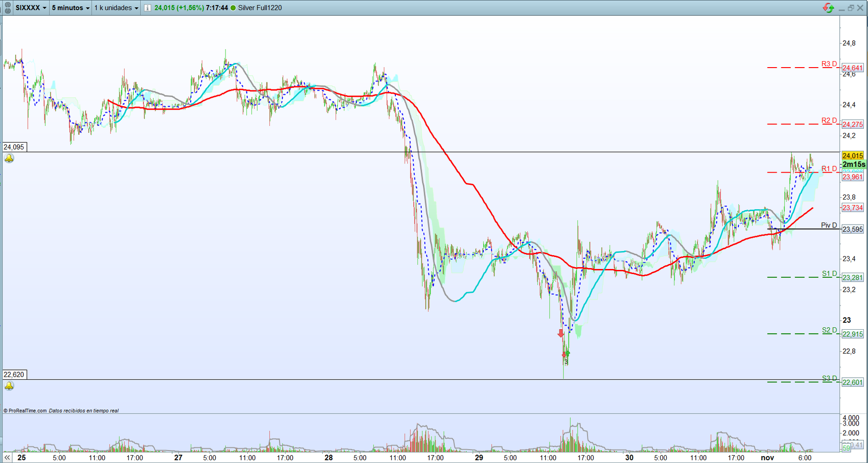Image resolution: width=868 pixels, height=463 pixels.
Task: Click the 23,595 pivot price tag
Action: (x=853, y=229)
